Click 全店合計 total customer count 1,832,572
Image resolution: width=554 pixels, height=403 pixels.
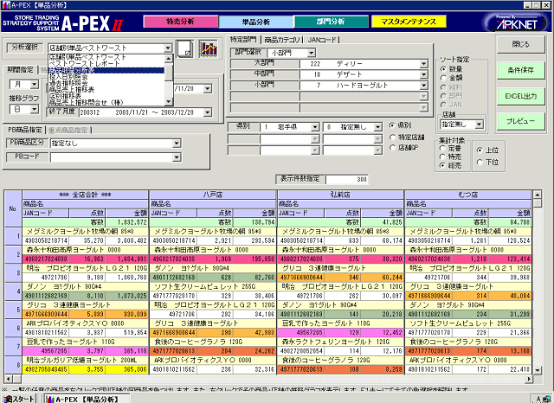[x=127, y=223]
